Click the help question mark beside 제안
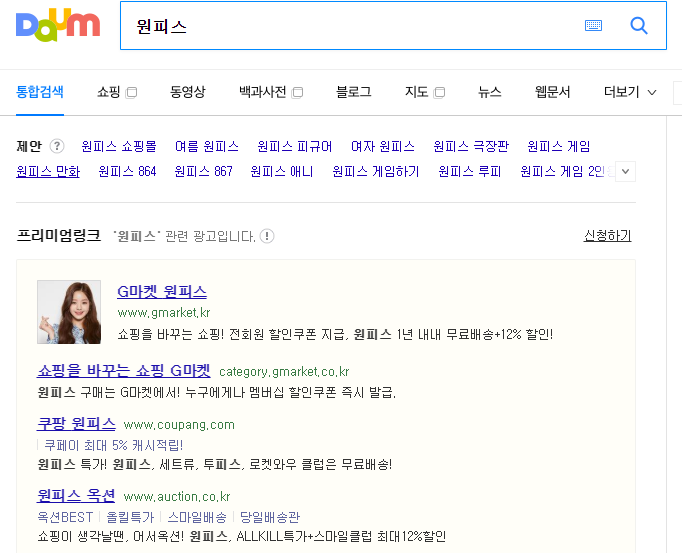The image size is (682, 553). [57, 146]
